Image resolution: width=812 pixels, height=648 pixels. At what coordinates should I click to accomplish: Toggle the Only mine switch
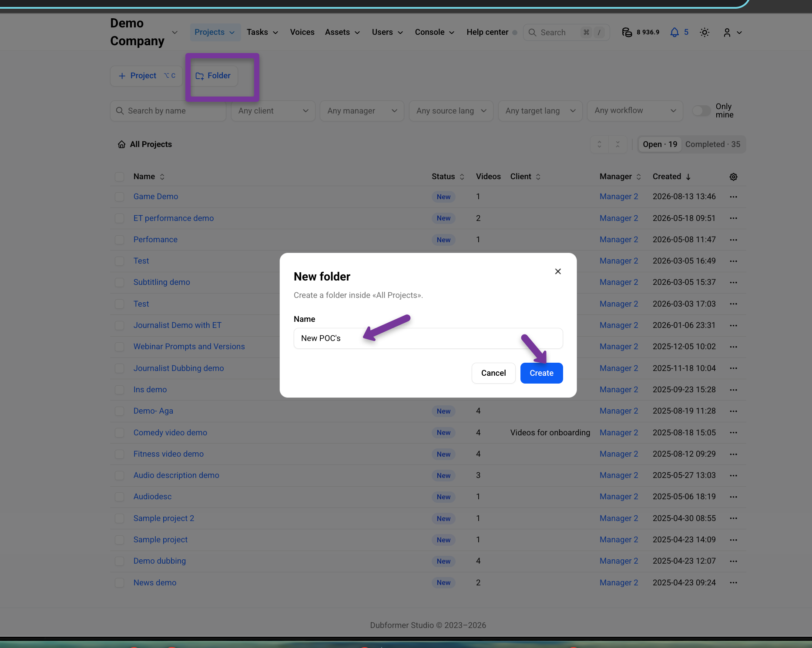(701, 110)
